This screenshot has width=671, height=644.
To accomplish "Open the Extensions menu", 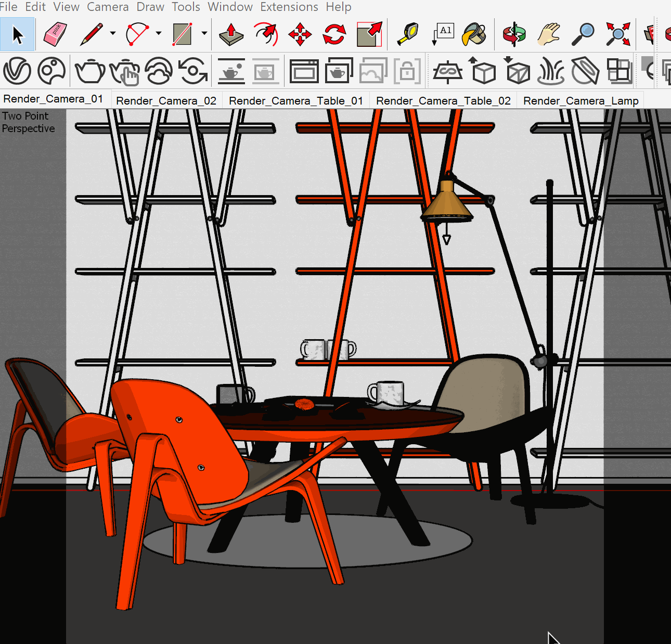I will [x=289, y=7].
